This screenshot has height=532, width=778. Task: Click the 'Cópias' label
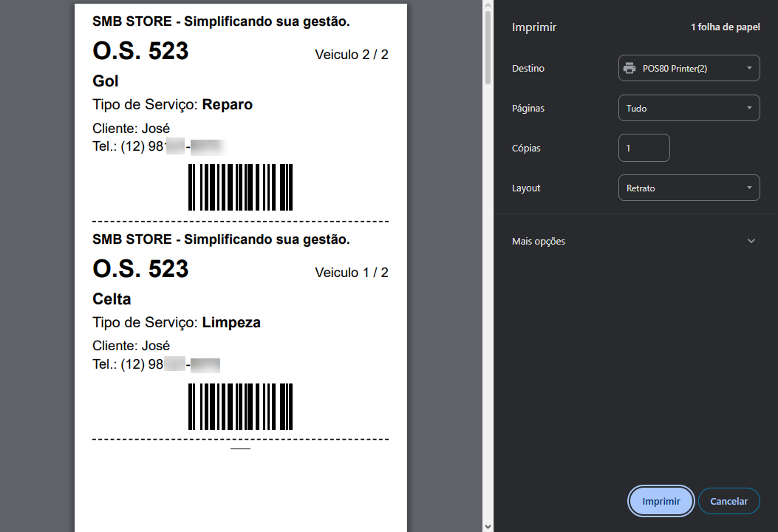click(x=526, y=148)
